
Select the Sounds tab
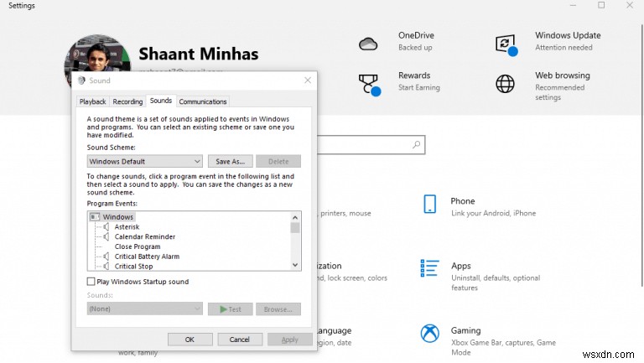(161, 101)
